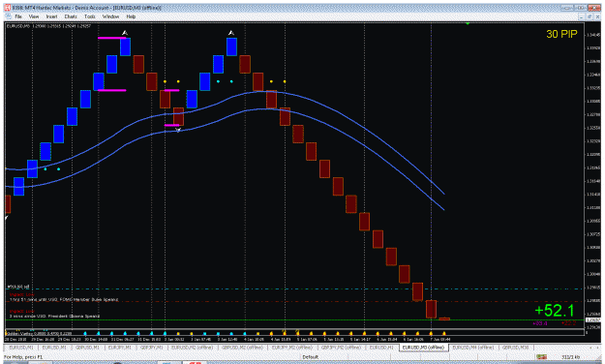This screenshot has height=364, width=605.
Task: Select the active EURUSD,M3 (offline) tab
Action: 423,348
